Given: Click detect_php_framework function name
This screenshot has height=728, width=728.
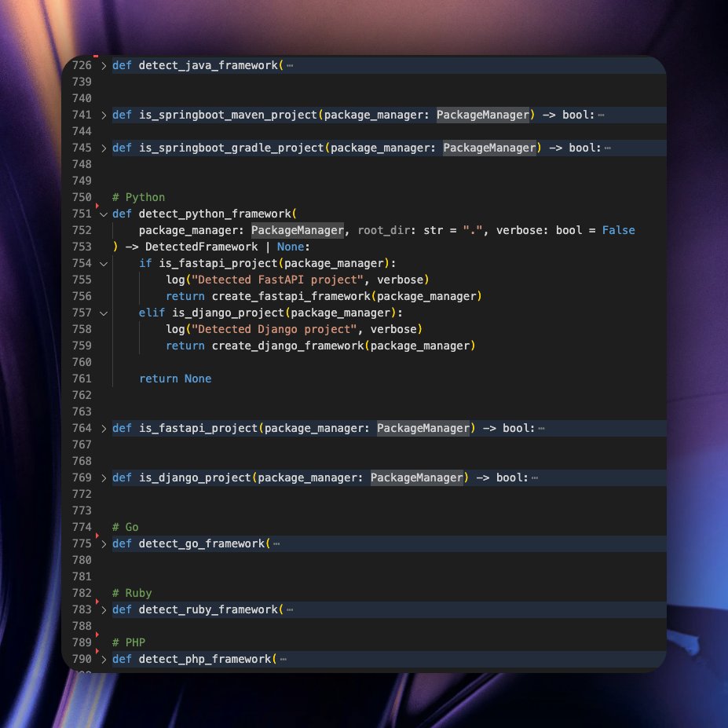Looking at the screenshot, I should coord(205,660).
